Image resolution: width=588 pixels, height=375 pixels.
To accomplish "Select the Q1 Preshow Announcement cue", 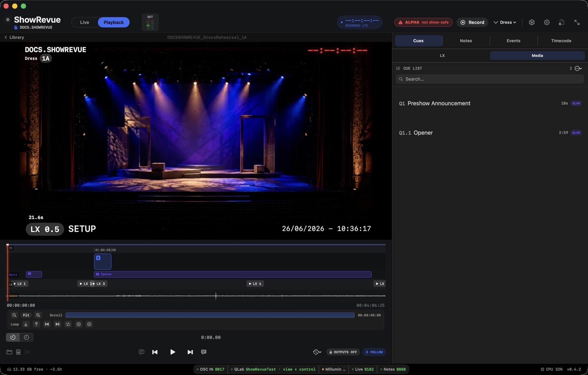I will coord(490,103).
